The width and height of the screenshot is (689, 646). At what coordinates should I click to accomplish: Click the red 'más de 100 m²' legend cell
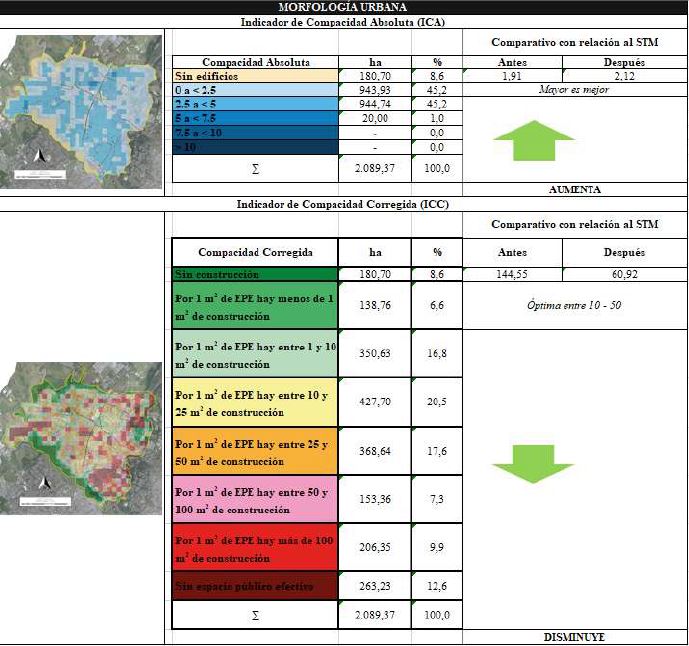coord(254,548)
